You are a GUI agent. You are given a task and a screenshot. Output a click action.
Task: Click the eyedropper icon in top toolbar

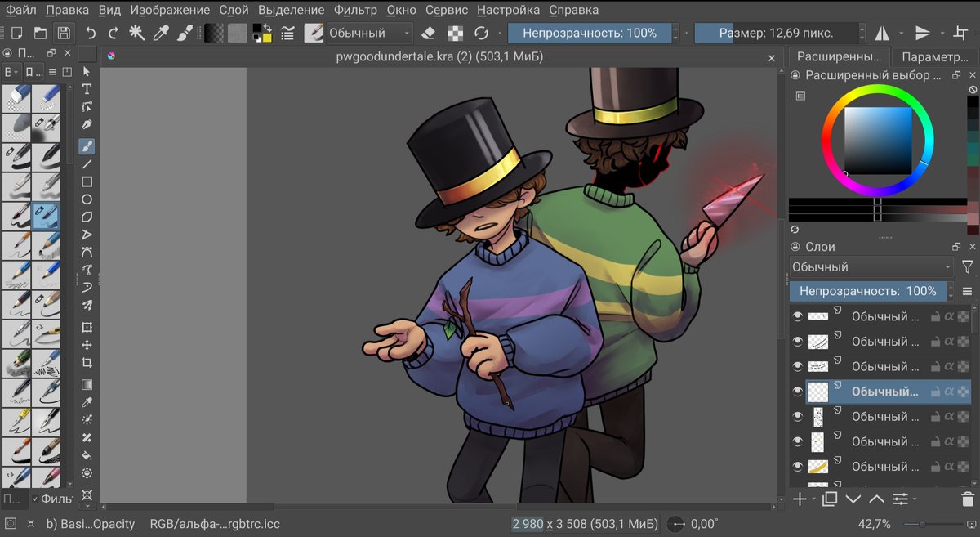(x=162, y=34)
